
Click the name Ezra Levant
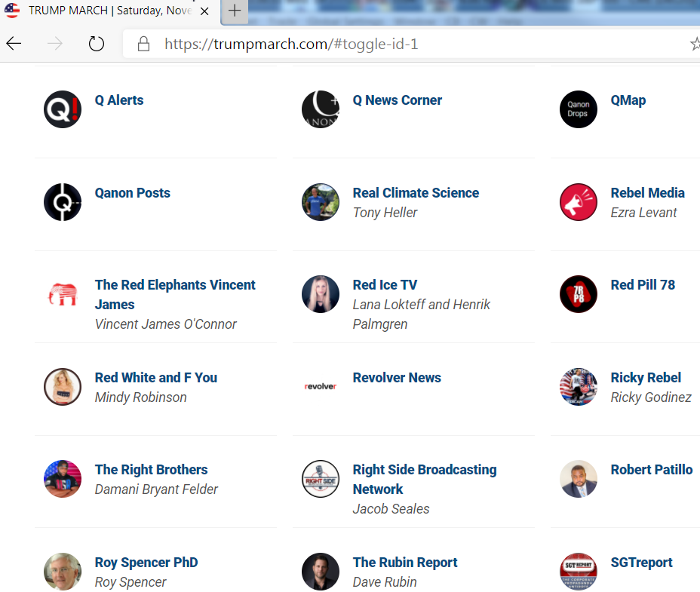click(x=643, y=213)
